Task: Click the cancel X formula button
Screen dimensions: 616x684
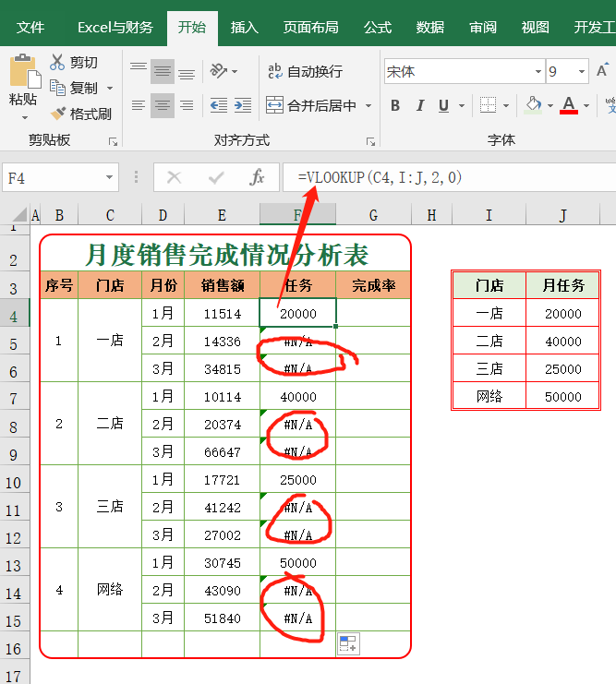Action: coord(174,177)
